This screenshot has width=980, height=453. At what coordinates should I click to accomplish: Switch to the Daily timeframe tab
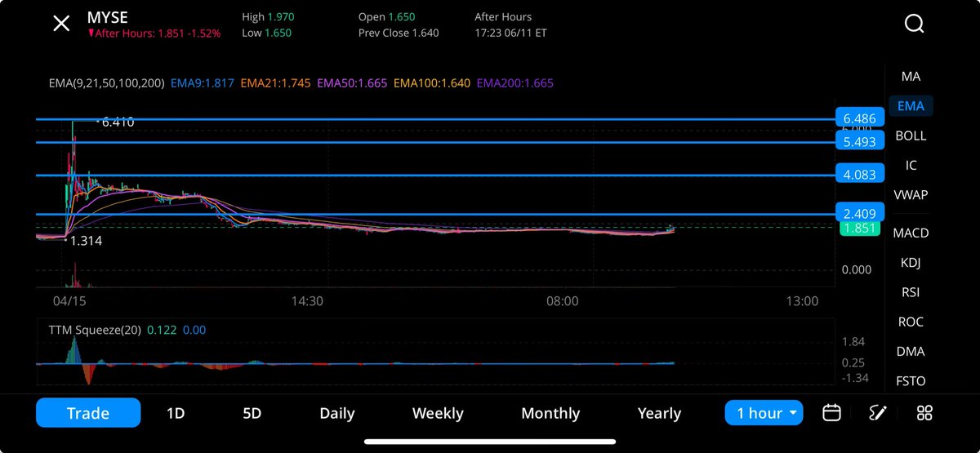[337, 413]
